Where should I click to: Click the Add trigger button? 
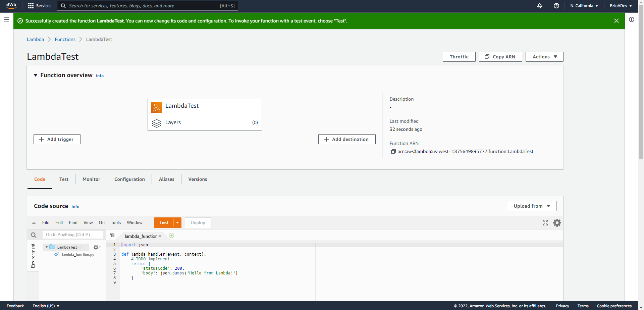pyautogui.click(x=57, y=139)
